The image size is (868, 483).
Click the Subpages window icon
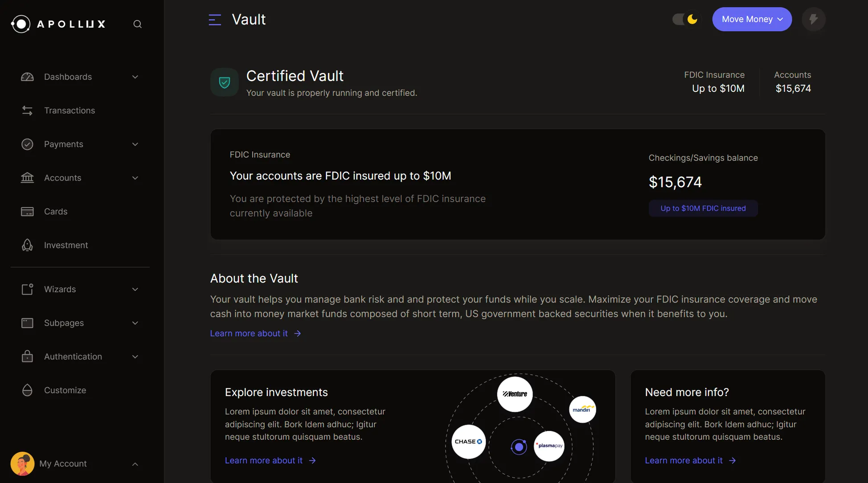tap(27, 323)
